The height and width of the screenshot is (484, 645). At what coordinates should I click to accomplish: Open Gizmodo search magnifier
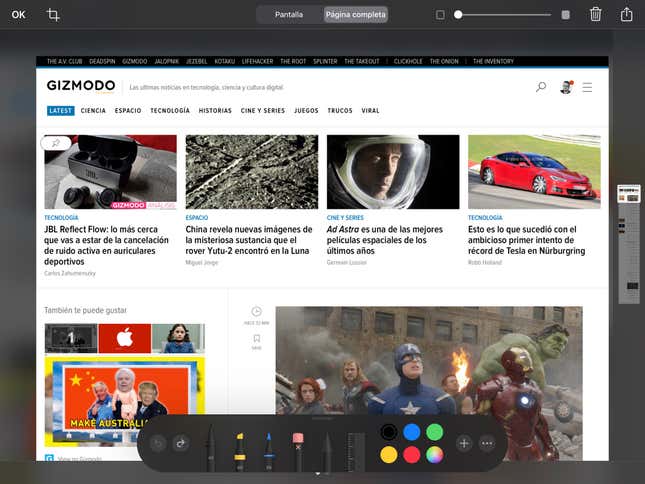click(x=541, y=87)
